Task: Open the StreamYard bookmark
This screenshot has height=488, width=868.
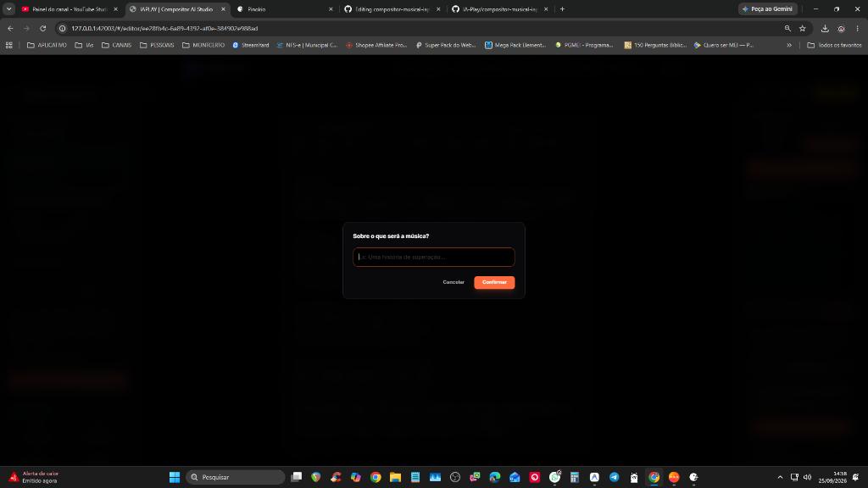Action: 250,45
